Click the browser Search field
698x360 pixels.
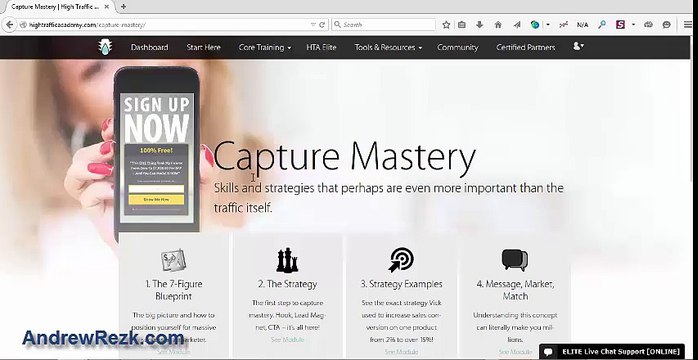[383, 25]
